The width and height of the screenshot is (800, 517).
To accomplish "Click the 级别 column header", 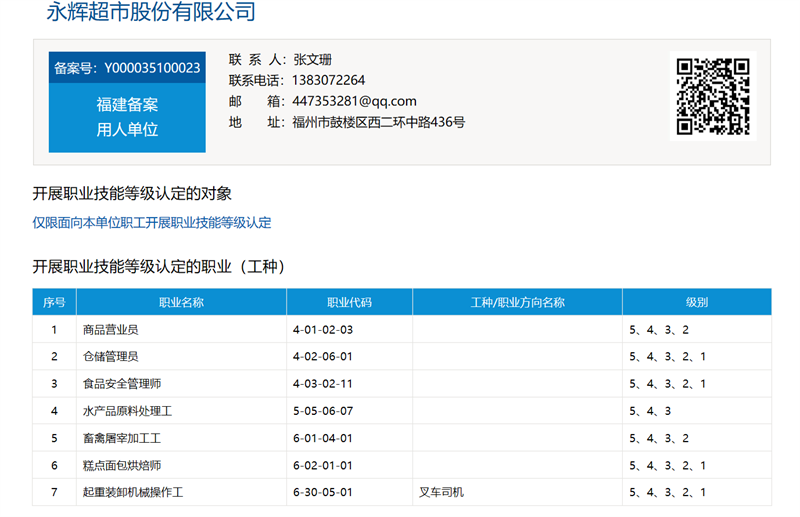I will [696, 302].
